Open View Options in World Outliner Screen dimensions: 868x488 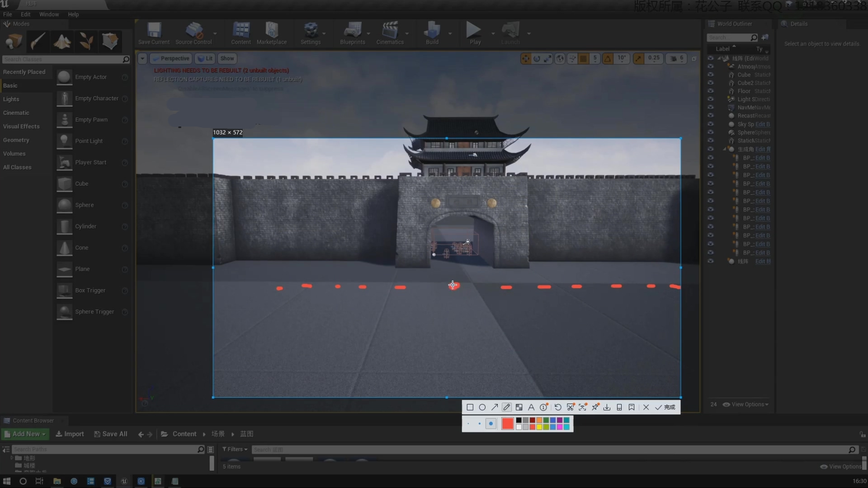pos(746,404)
